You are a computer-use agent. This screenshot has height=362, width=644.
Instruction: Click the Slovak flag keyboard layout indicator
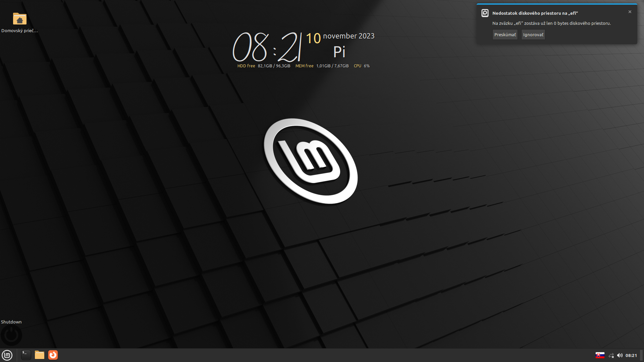tap(600, 355)
